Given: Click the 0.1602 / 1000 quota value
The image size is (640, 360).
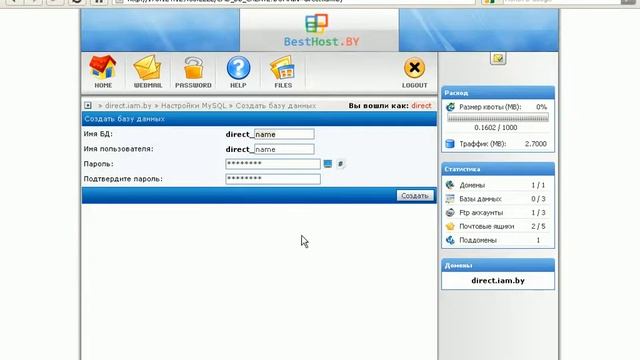Looking at the screenshot, I should [496, 128].
